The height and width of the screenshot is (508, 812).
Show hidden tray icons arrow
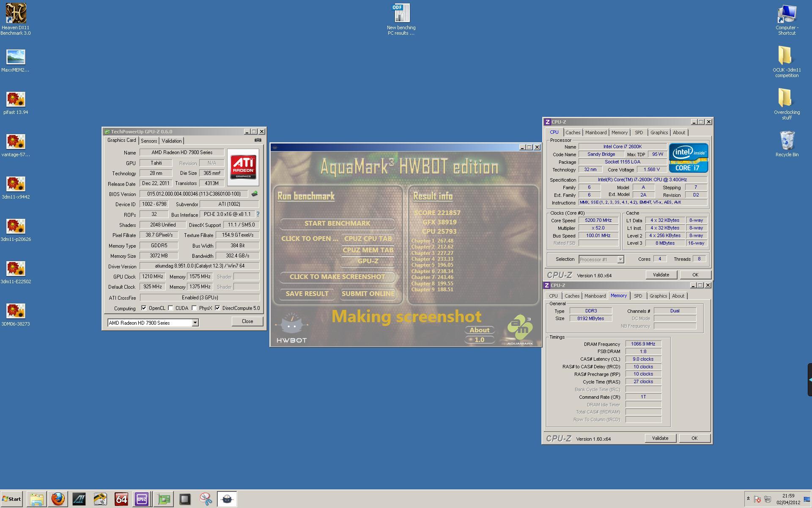[x=748, y=499]
